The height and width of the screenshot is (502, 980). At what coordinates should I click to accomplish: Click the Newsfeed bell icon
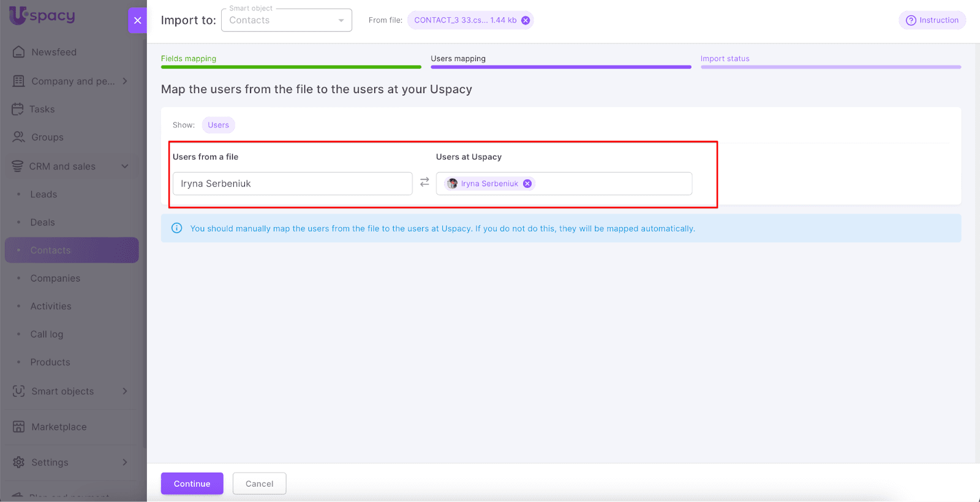(x=18, y=52)
